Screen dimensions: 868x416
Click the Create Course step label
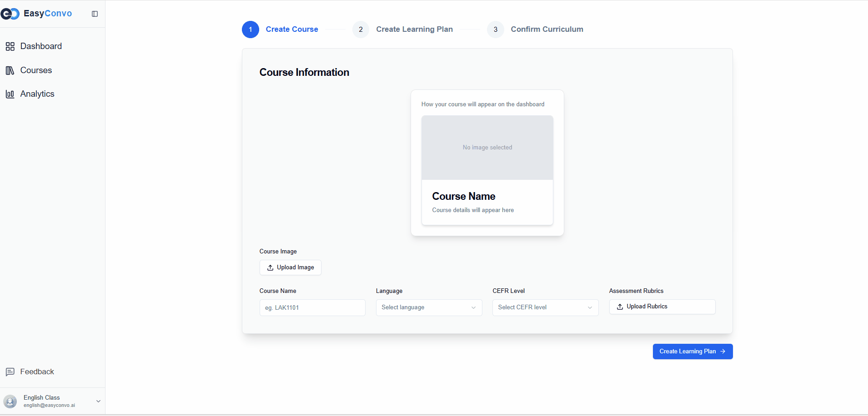point(291,30)
